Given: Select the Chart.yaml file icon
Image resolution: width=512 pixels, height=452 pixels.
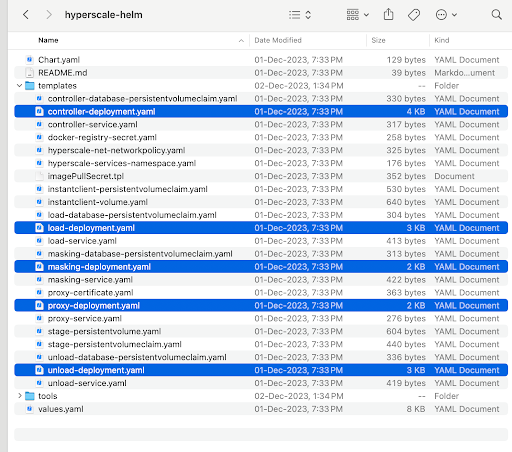Looking at the screenshot, I should click(30, 60).
